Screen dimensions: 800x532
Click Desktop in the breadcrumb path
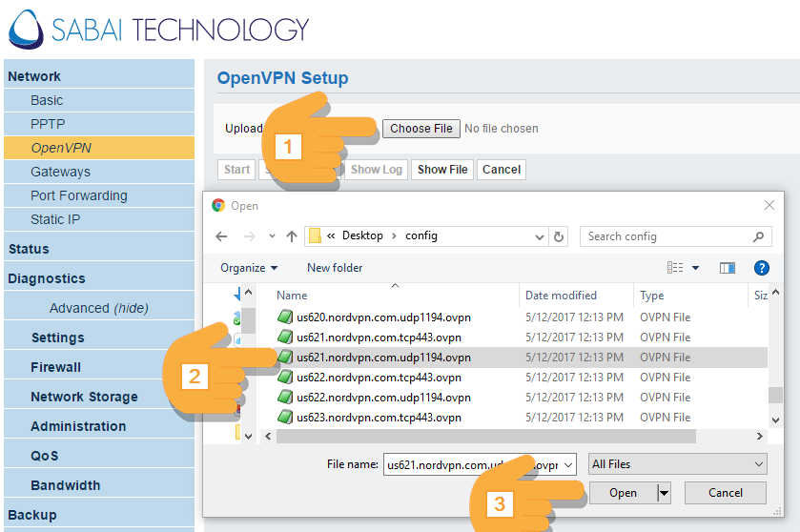[362, 235]
